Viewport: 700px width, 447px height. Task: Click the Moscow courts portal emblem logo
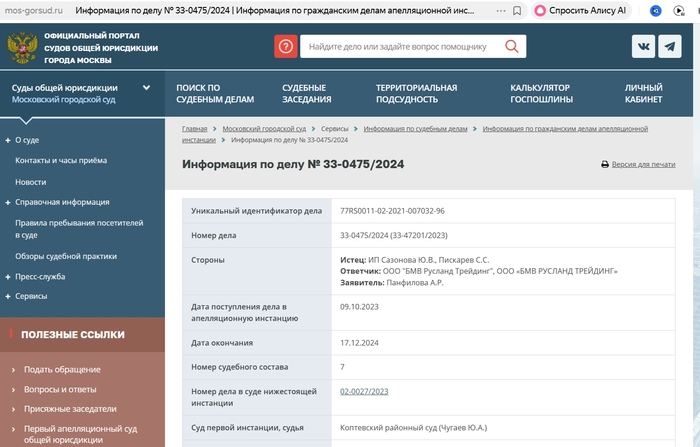(17, 47)
